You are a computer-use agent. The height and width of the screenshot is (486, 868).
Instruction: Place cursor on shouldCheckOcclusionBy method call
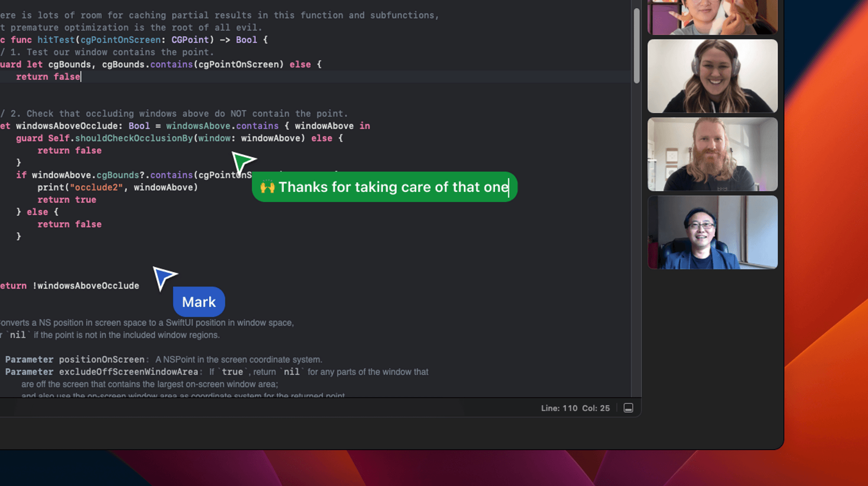coord(134,138)
